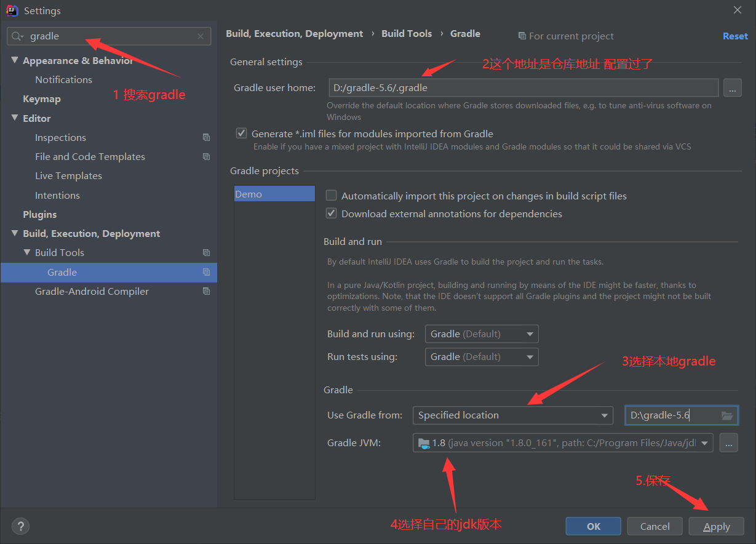756x544 pixels.
Task: Click Build, Execution, Deployment breadcrumb
Action: 295,34
